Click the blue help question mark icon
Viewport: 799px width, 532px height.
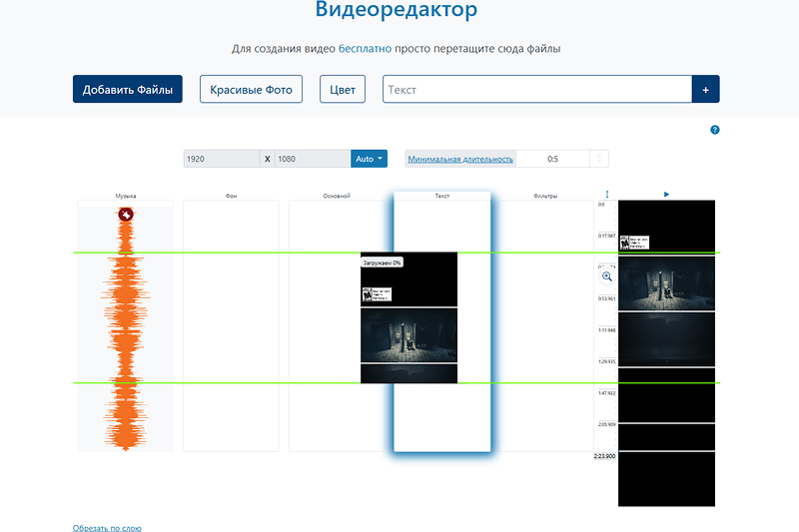click(x=714, y=130)
